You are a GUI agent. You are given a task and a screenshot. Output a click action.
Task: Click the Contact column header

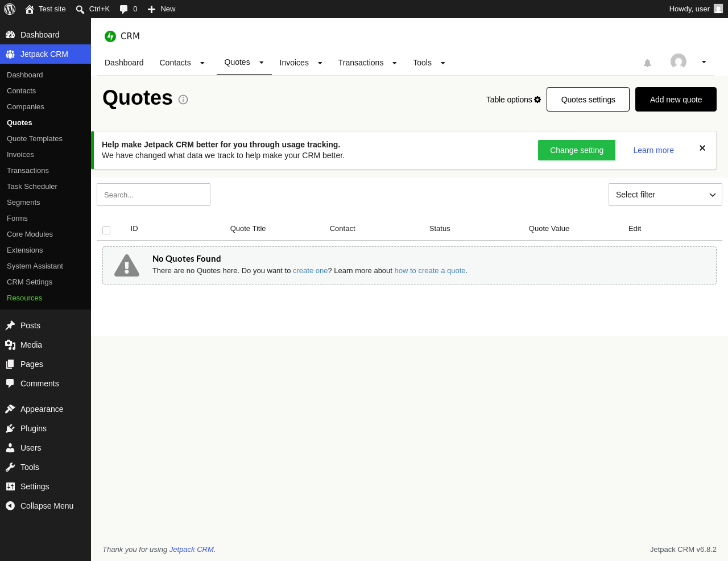pyautogui.click(x=342, y=229)
